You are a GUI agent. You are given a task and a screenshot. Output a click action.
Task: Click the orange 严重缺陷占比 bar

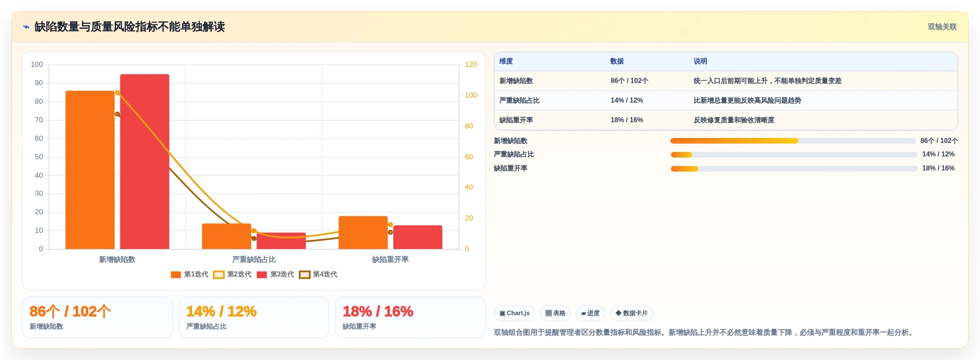click(227, 236)
